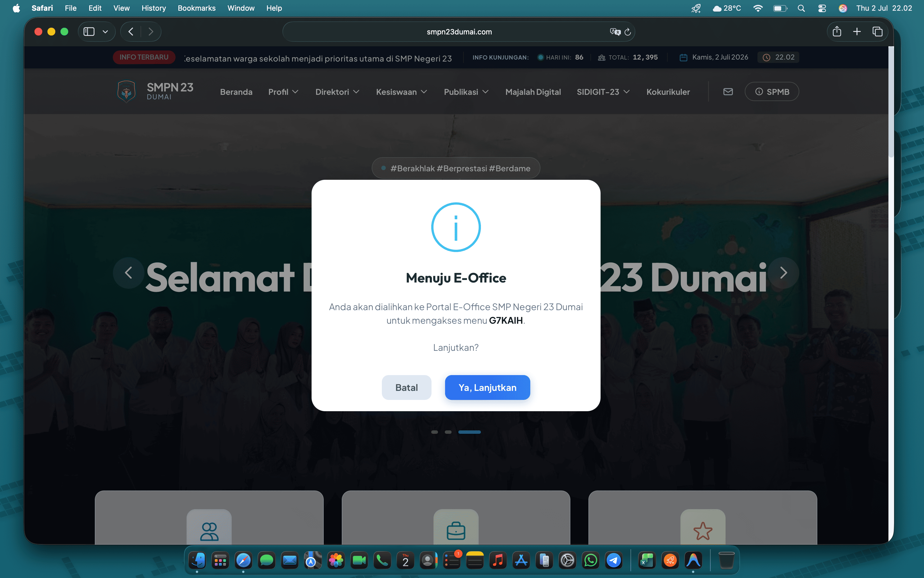Open the Beranda navigation link
The height and width of the screenshot is (578, 924).
[236, 92]
